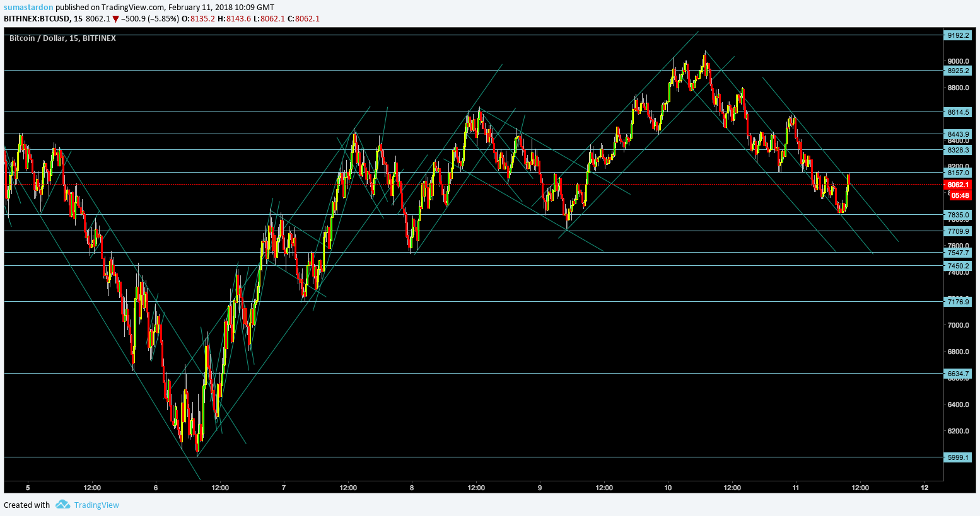Click the date label 11 on time axis
Screen dimensions: 980x516
[796, 488]
